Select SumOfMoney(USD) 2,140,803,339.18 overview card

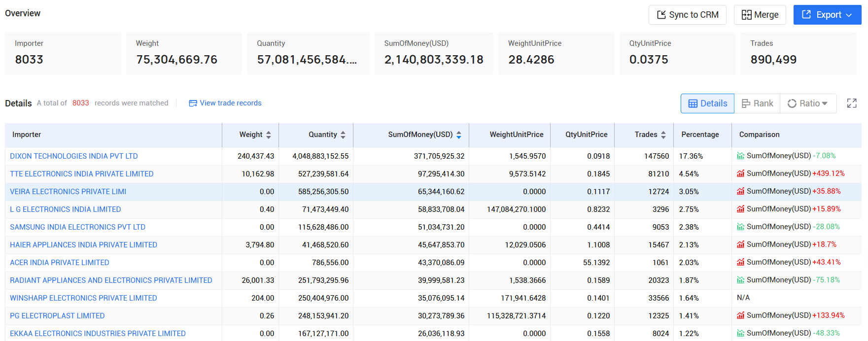[x=434, y=53]
